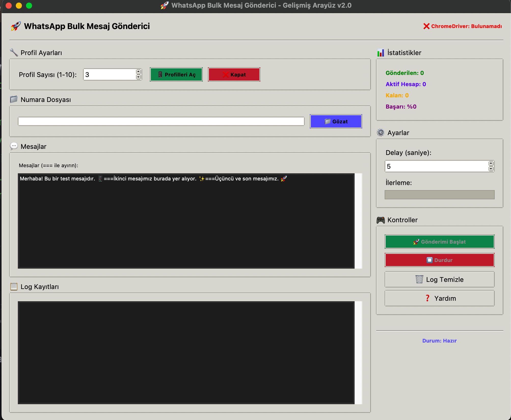This screenshot has height=420, width=511.
Task: Click the 'Profil Sayısı (1-10):' label
Action: 48,74
